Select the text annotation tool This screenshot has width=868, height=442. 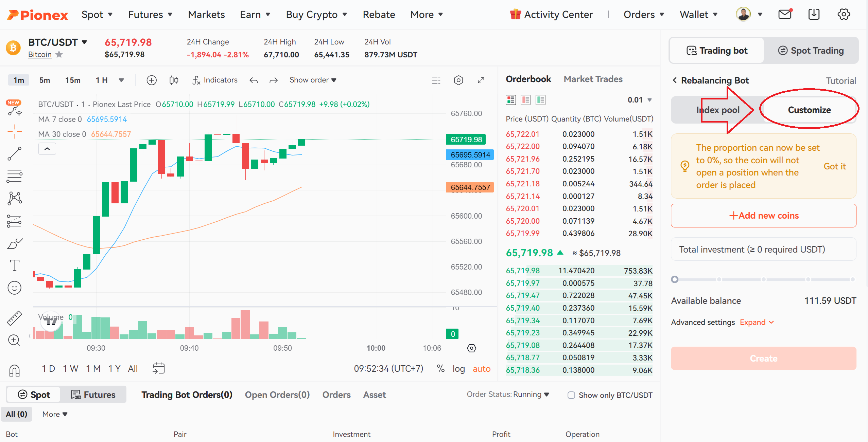tap(15, 265)
